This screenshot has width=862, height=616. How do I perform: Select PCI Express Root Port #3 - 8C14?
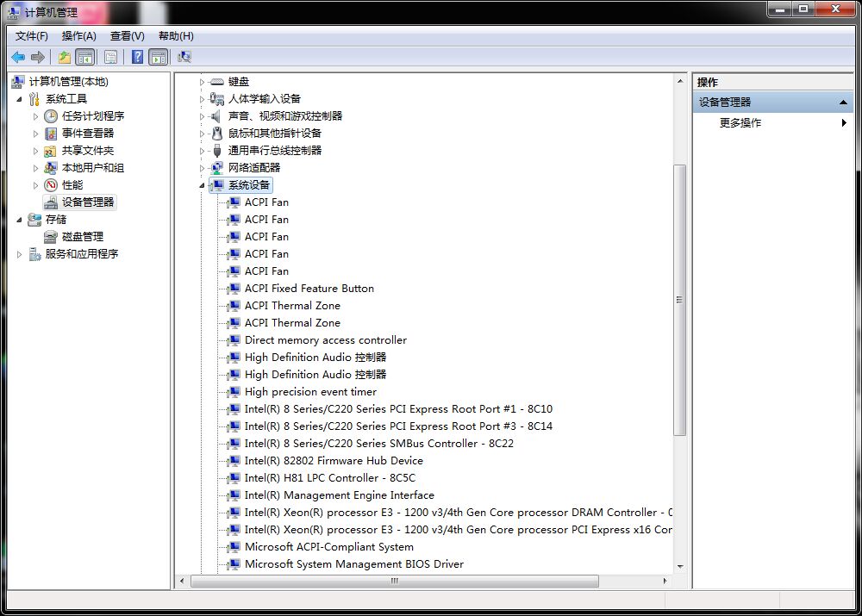pyautogui.click(x=398, y=426)
